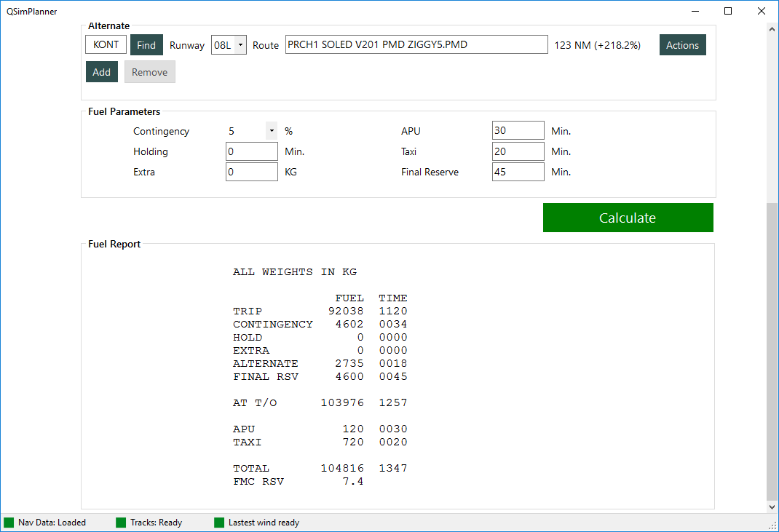Edit the Route text field
The image size is (779, 532).
tap(416, 44)
